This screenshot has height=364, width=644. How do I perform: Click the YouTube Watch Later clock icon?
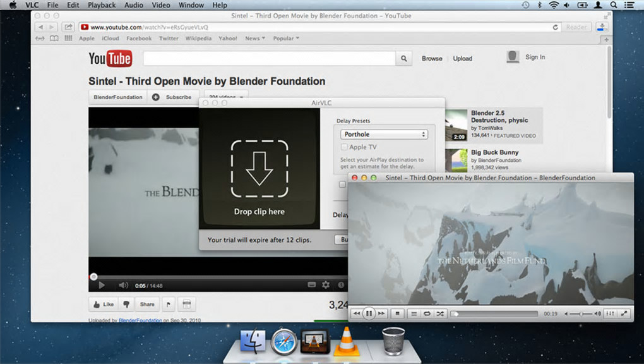pos(340,284)
